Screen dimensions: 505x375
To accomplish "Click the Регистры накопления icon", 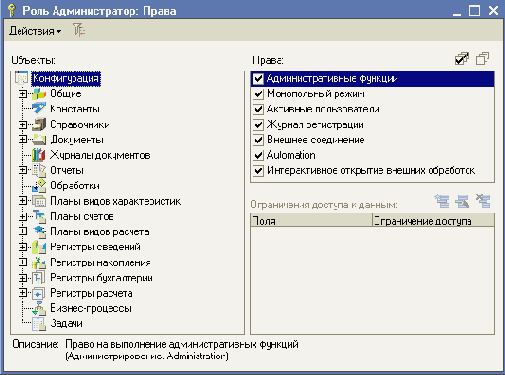I will (39, 262).
